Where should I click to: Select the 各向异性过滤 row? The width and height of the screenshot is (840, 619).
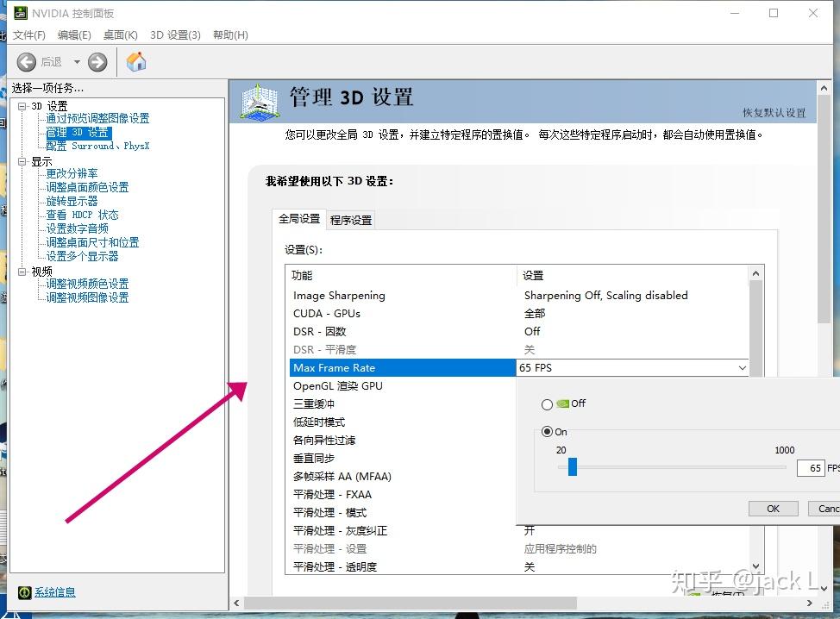(x=403, y=441)
